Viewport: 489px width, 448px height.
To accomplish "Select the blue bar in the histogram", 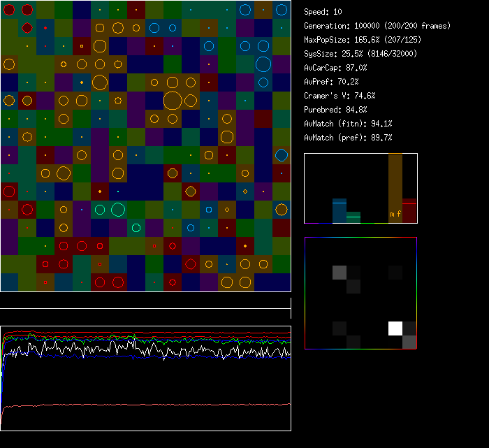I will tap(340, 210).
